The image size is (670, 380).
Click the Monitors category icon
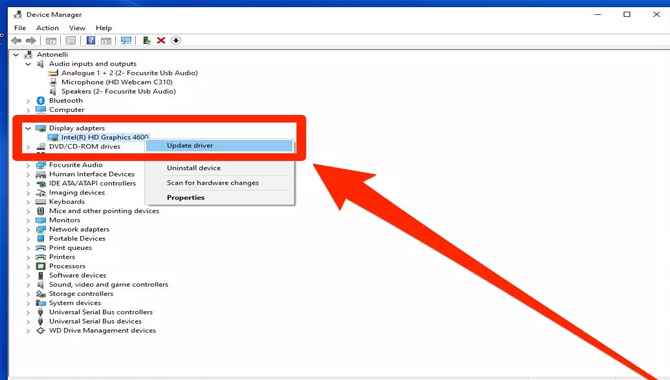coord(41,220)
